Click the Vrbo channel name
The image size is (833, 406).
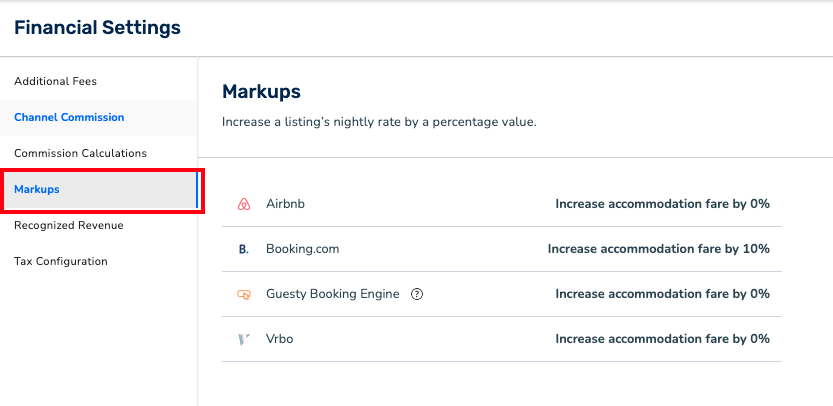pyautogui.click(x=279, y=339)
